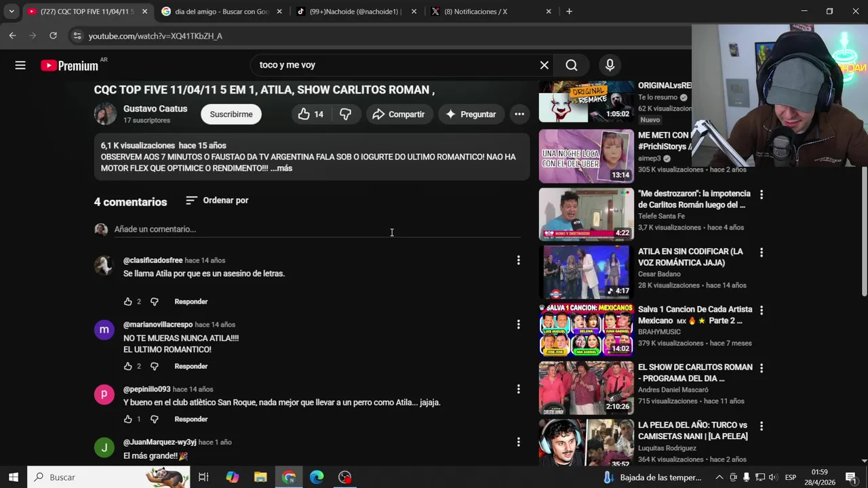The image size is (868, 488).
Task: Open Gustavo Caatus channel name link
Action: click(155, 109)
